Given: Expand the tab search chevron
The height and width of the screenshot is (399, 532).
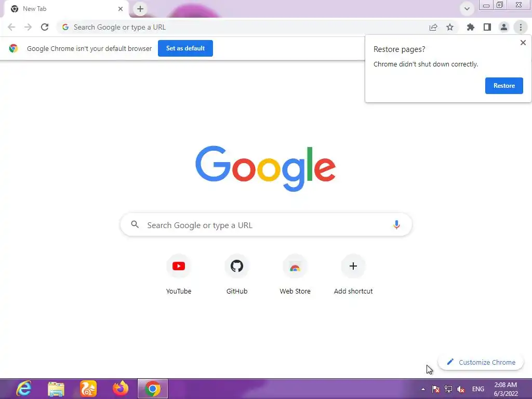Looking at the screenshot, I should [x=467, y=9].
